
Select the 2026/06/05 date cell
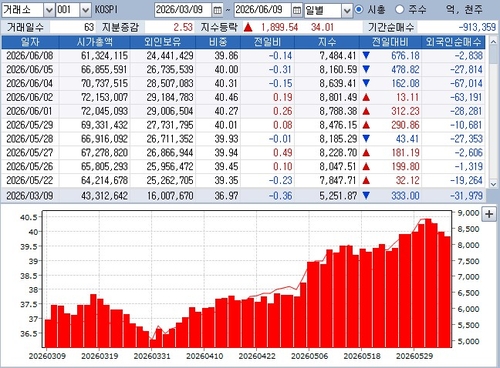pyautogui.click(x=30, y=69)
